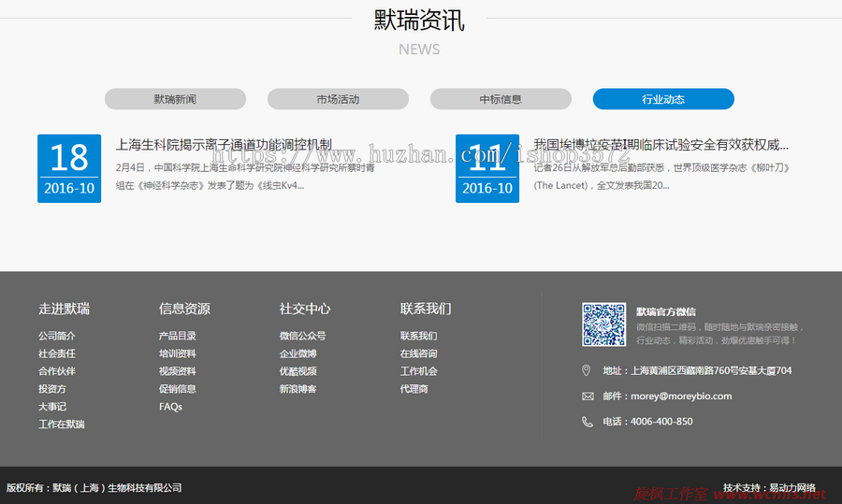This screenshot has height=504, width=842.
Task: Visit the 企业微博 link
Action: (298, 353)
